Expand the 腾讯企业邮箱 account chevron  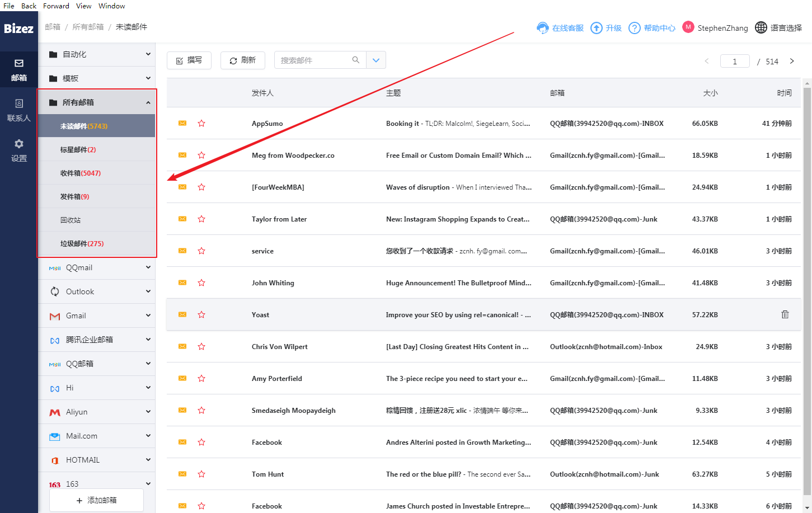(148, 339)
